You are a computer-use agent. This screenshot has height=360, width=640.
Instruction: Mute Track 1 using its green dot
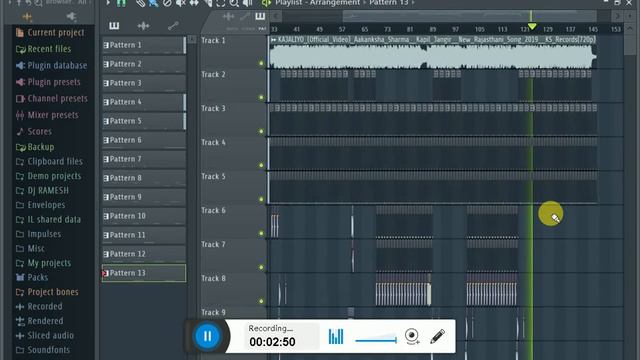click(x=261, y=63)
